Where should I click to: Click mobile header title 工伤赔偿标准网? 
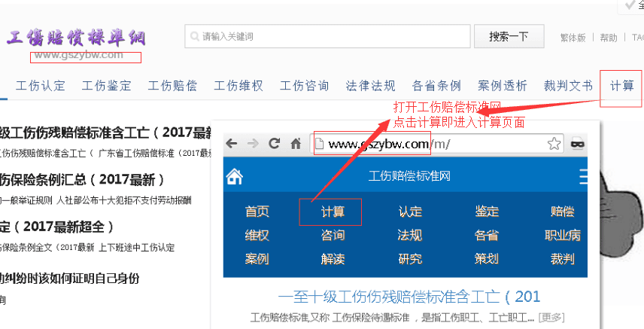pyautogui.click(x=409, y=176)
